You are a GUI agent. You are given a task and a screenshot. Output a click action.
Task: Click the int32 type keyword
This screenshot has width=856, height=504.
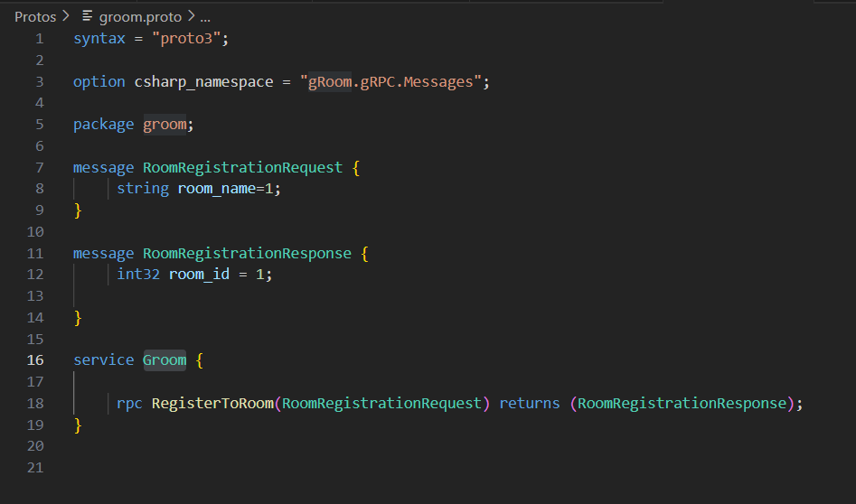pyautogui.click(x=138, y=275)
